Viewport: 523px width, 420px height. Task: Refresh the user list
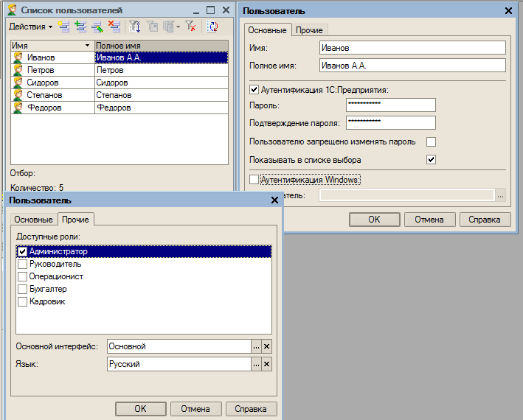point(212,27)
